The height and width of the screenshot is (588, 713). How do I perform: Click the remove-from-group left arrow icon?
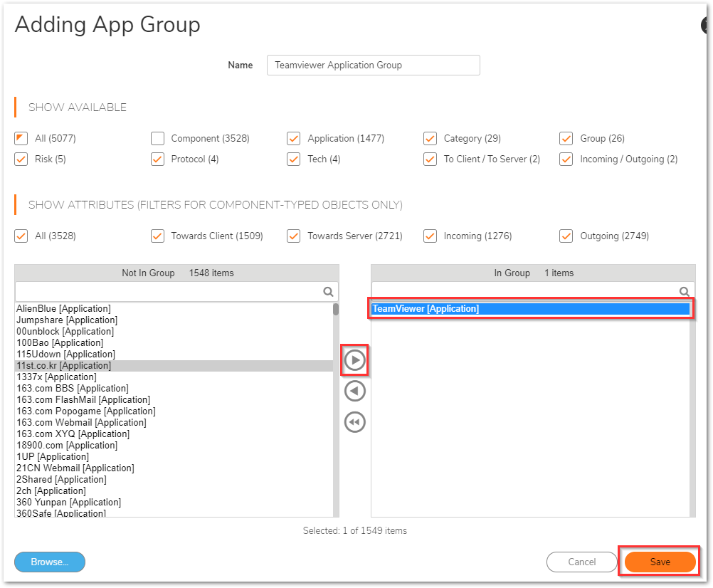(x=355, y=391)
